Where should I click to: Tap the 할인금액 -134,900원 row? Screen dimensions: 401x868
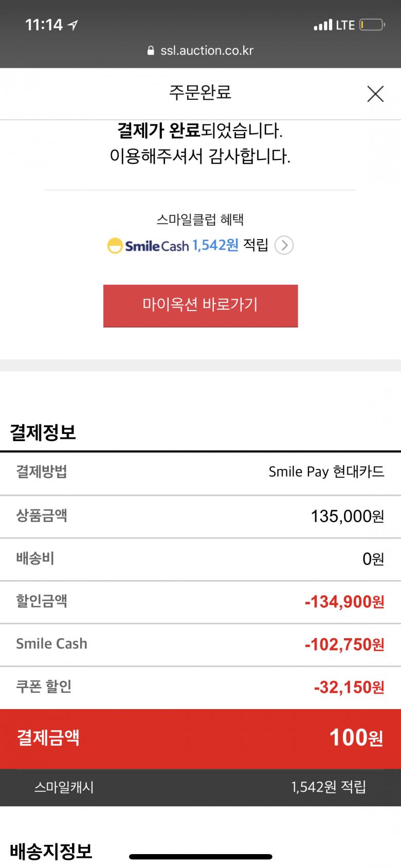200,601
